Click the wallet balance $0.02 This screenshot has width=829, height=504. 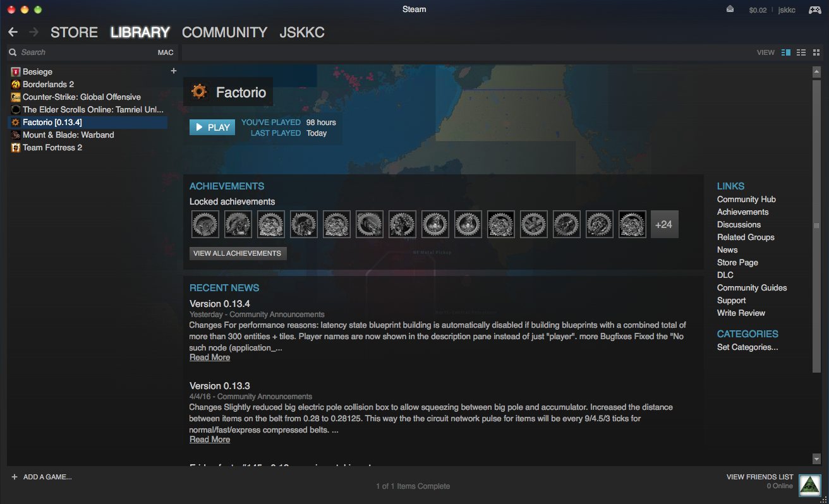(x=758, y=9)
